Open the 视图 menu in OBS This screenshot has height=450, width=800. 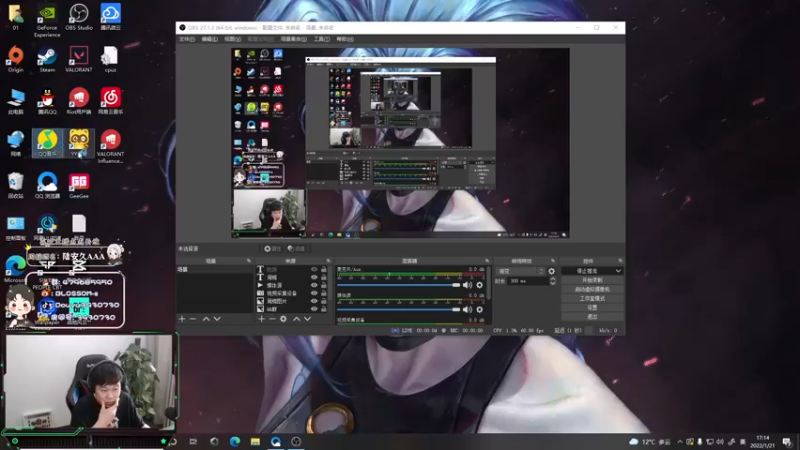(232, 39)
